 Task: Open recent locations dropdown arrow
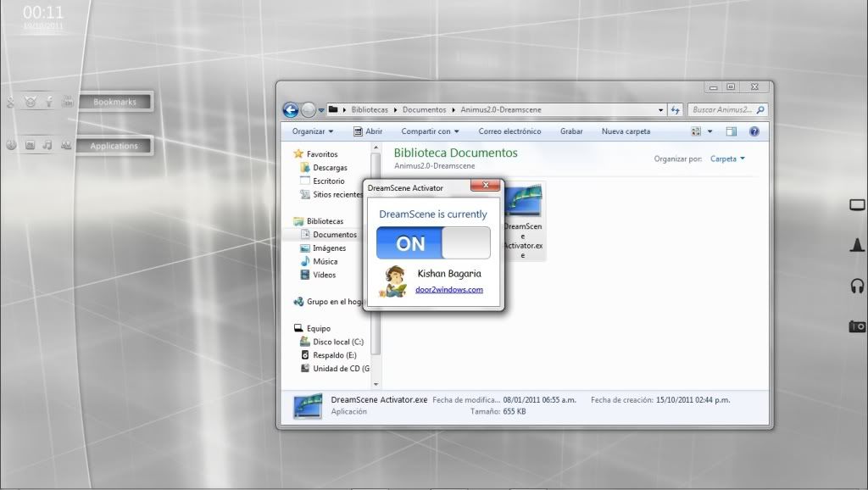click(321, 110)
